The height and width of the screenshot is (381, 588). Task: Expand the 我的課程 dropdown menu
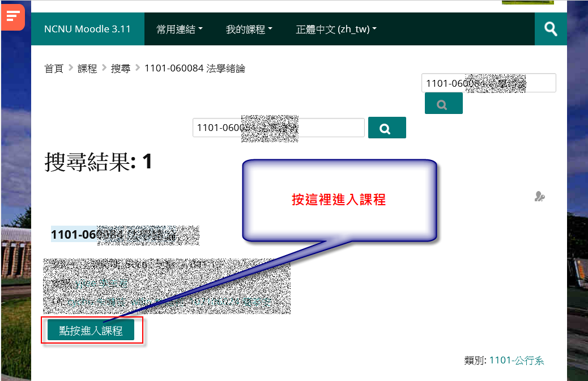tap(249, 29)
